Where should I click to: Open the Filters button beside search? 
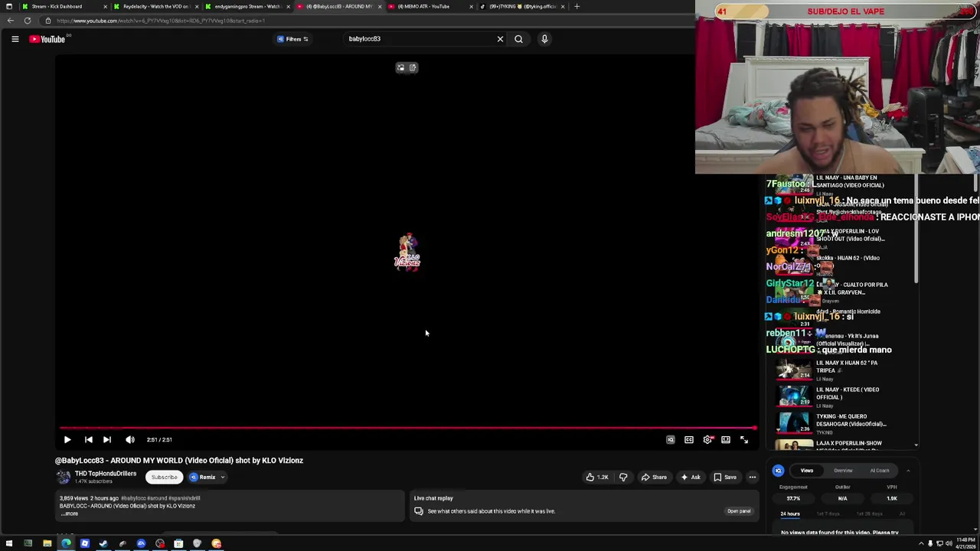(x=292, y=39)
